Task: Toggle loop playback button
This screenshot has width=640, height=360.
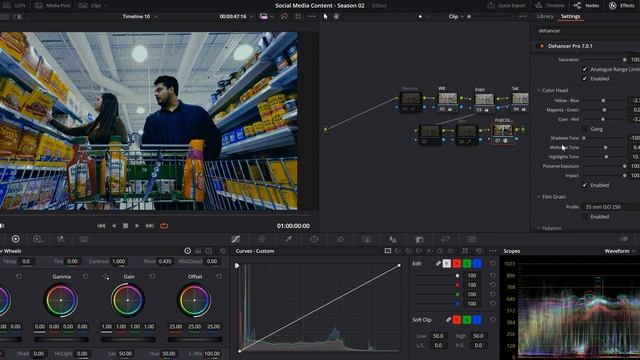Action: click(164, 226)
